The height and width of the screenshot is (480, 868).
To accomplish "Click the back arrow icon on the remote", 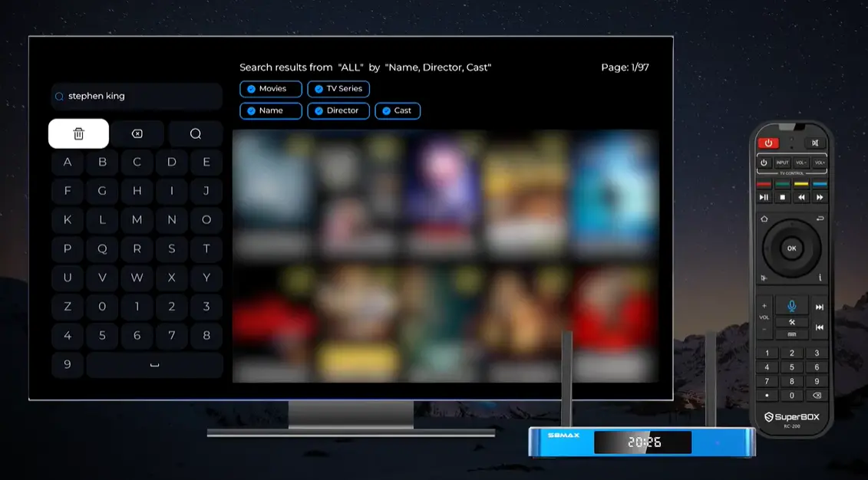I will tap(820, 219).
